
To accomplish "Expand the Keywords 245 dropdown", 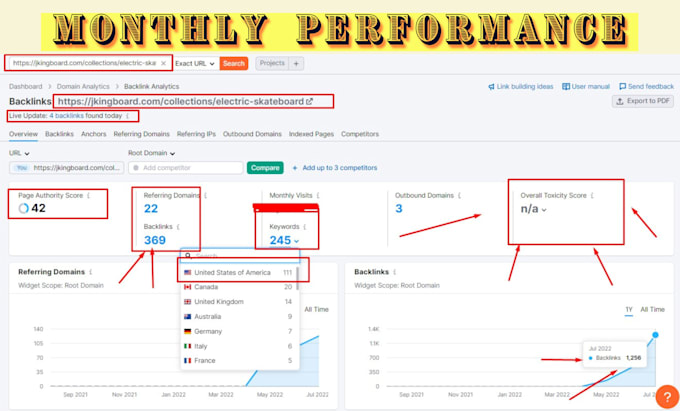I will coord(284,240).
